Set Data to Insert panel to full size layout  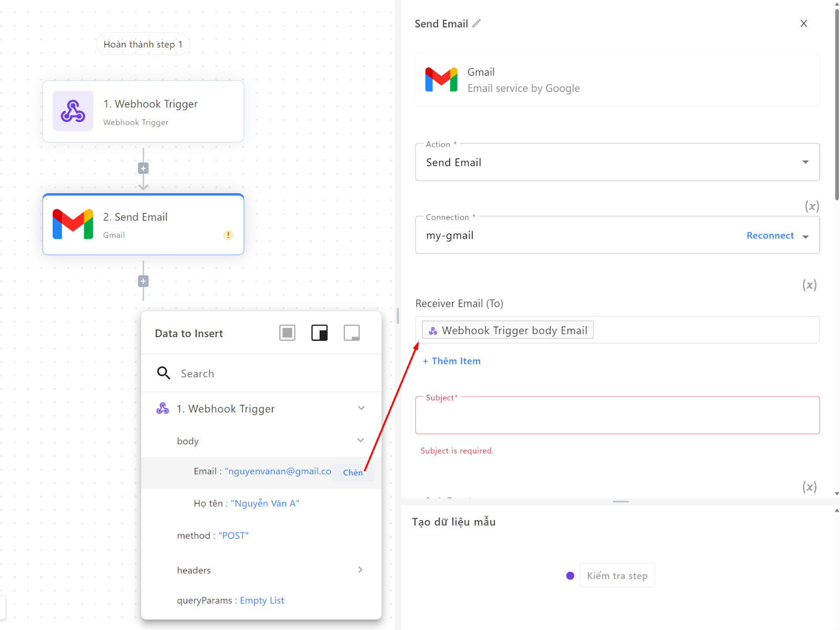(x=287, y=333)
